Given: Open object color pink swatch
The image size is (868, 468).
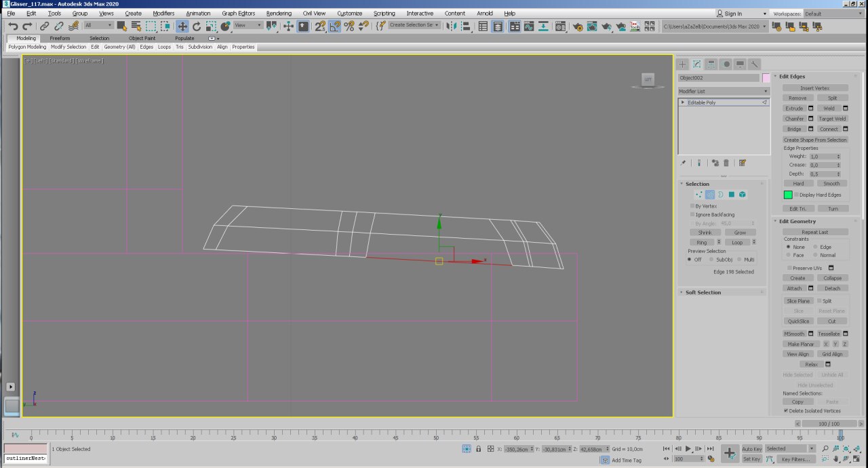Looking at the screenshot, I should click(766, 78).
